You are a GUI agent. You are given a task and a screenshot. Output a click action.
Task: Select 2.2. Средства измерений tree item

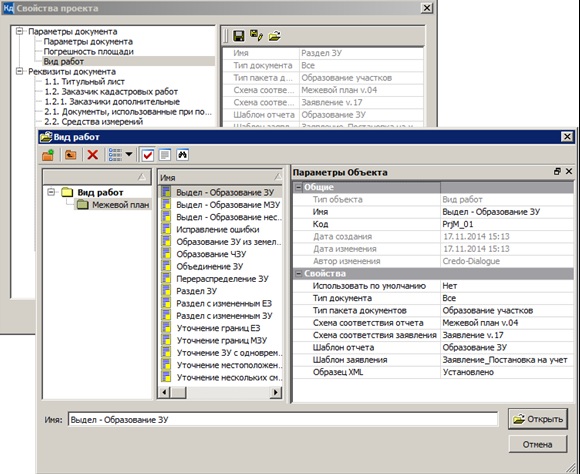pos(93,121)
